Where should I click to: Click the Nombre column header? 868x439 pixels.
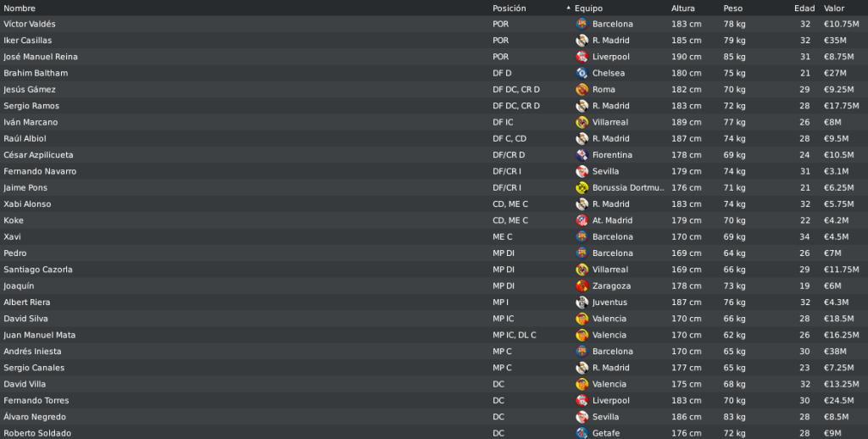pos(19,8)
